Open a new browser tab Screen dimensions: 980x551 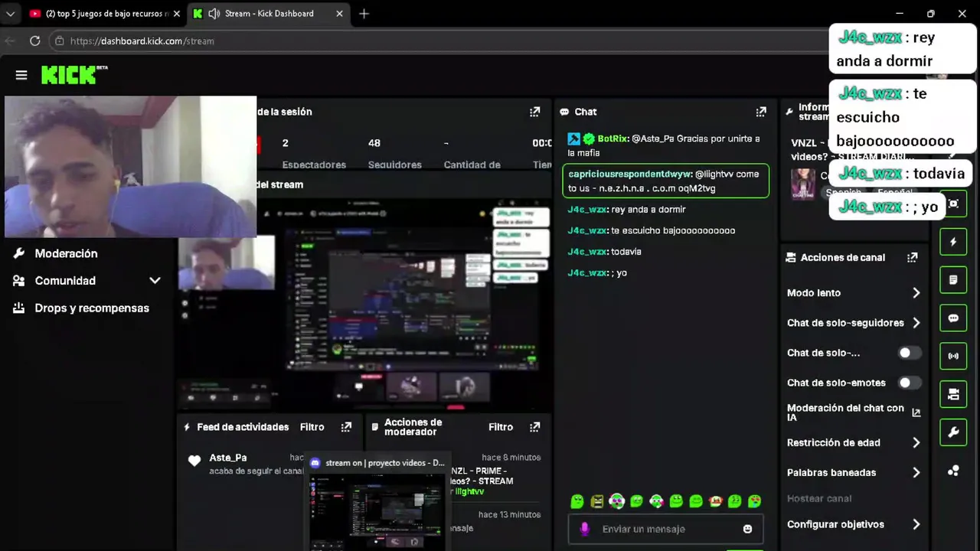coord(364,14)
